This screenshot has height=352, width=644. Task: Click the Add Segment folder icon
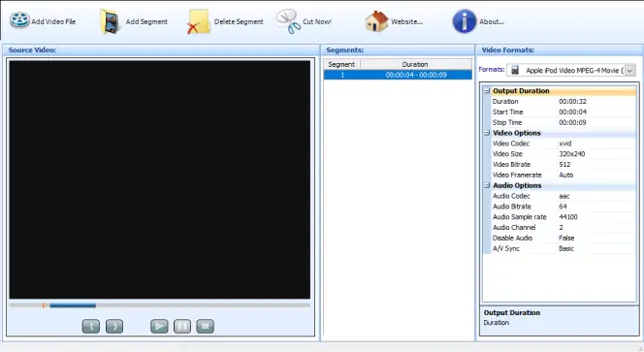pos(110,21)
